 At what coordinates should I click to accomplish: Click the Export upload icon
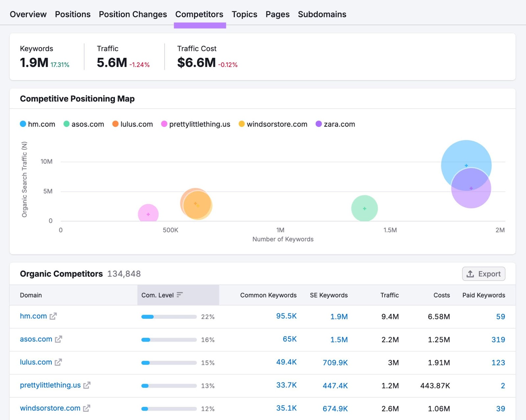click(470, 274)
